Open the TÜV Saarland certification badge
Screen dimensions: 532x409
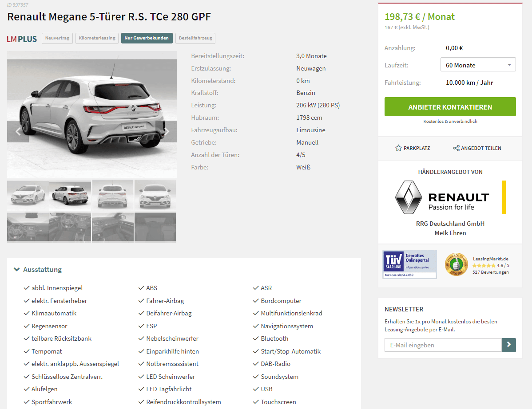pyautogui.click(x=410, y=265)
